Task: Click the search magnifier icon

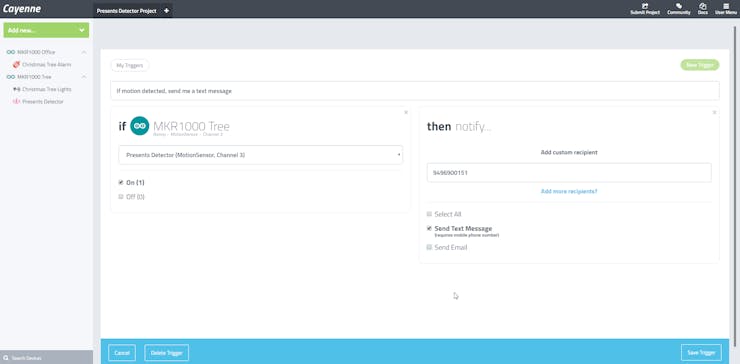Action: coord(6,358)
